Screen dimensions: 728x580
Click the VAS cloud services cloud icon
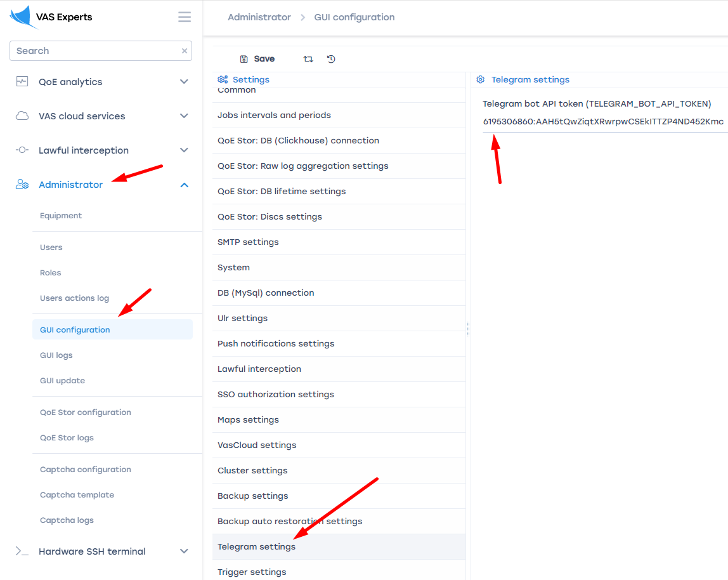click(22, 116)
